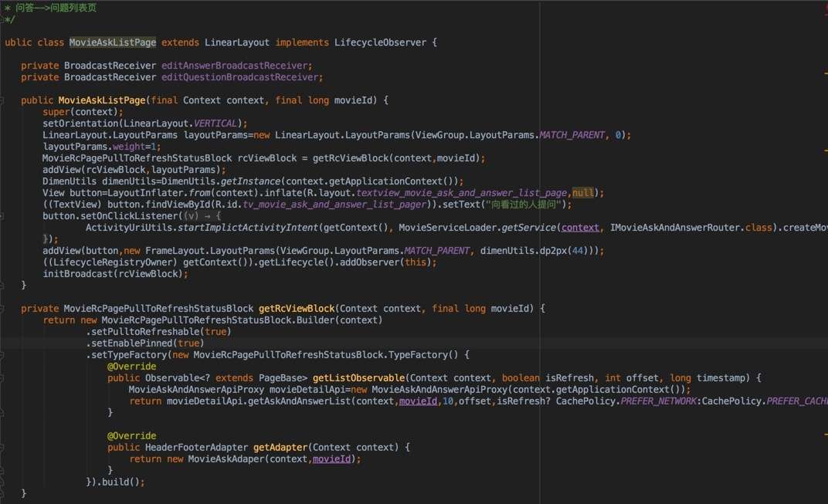Click the VERTICAL constant in setOrientation
The height and width of the screenshot is (504, 828).
coord(215,123)
